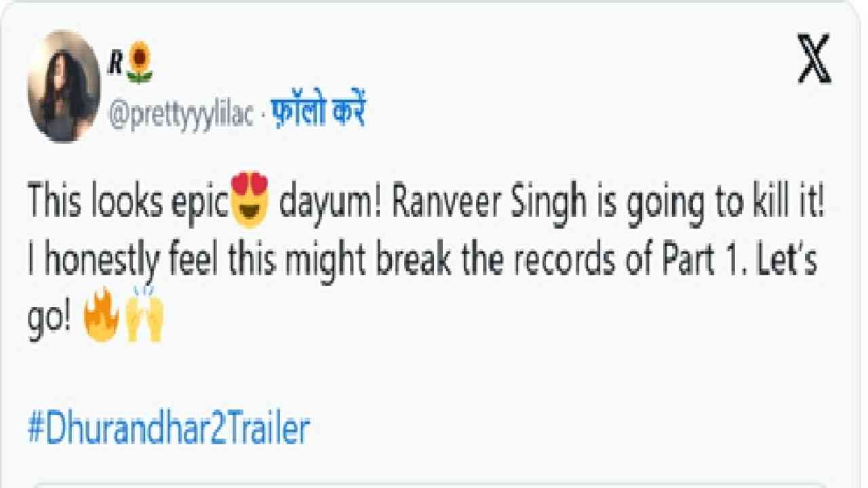Click the fire emoji after go!
The height and width of the screenshot is (488, 868).
tap(101, 316)
